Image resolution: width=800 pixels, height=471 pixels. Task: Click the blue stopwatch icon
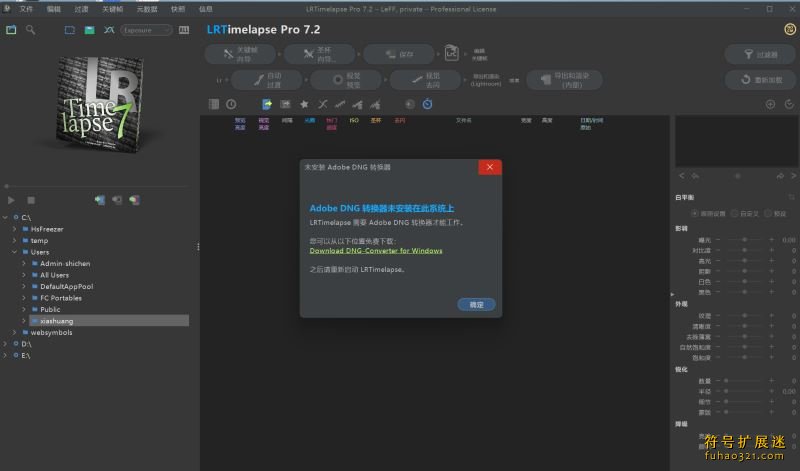pyautogui.click(x=427, y=104)
